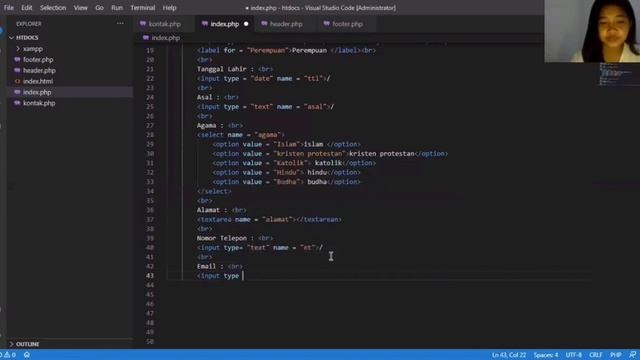This screenshot has width=640, height=360.
Task: Click PHP file icon on kontak.php tab
Action: point(142,24)
